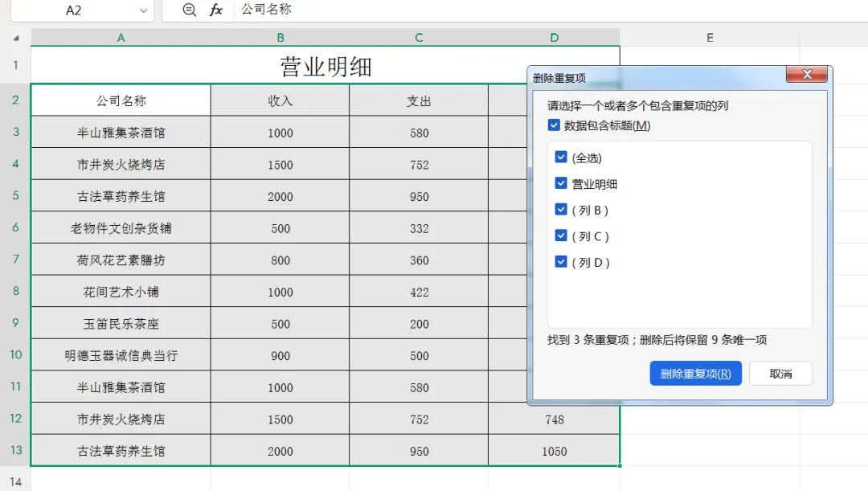Click cell 古法草药养生馆 in row 13

(x=121, y=451)
